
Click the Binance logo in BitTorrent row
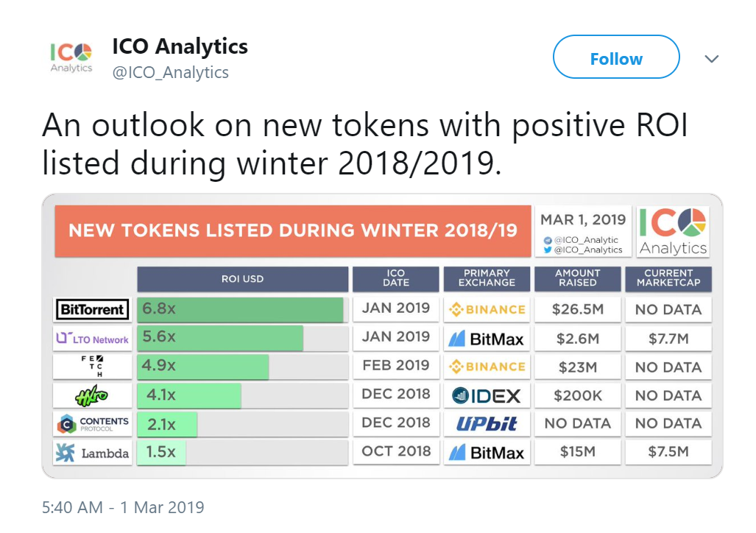486,309
